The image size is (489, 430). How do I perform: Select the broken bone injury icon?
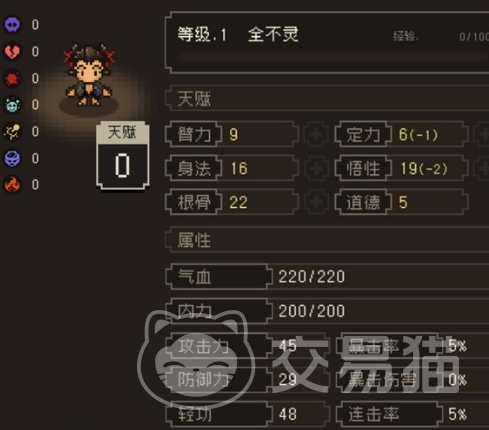tap(12, 132)
